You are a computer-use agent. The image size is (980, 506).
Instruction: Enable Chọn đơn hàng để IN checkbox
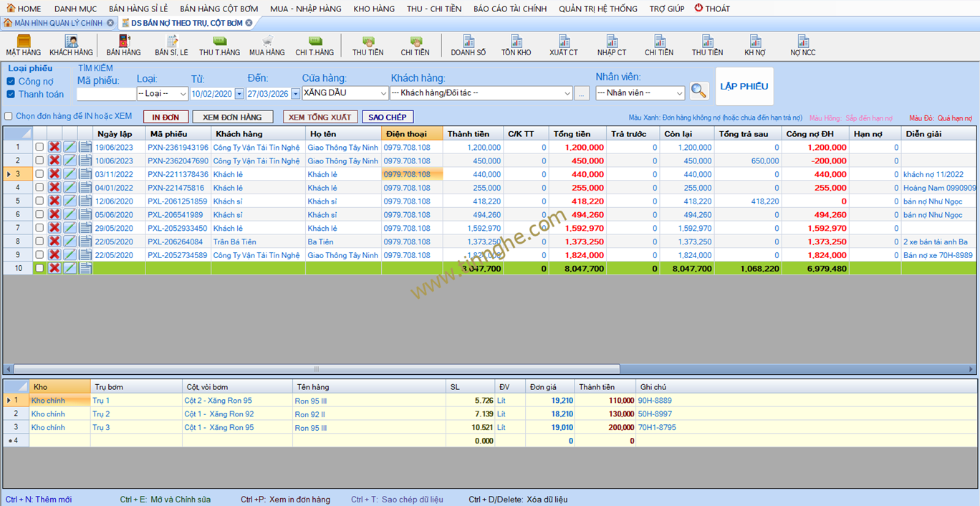click(x=9, y=116)
